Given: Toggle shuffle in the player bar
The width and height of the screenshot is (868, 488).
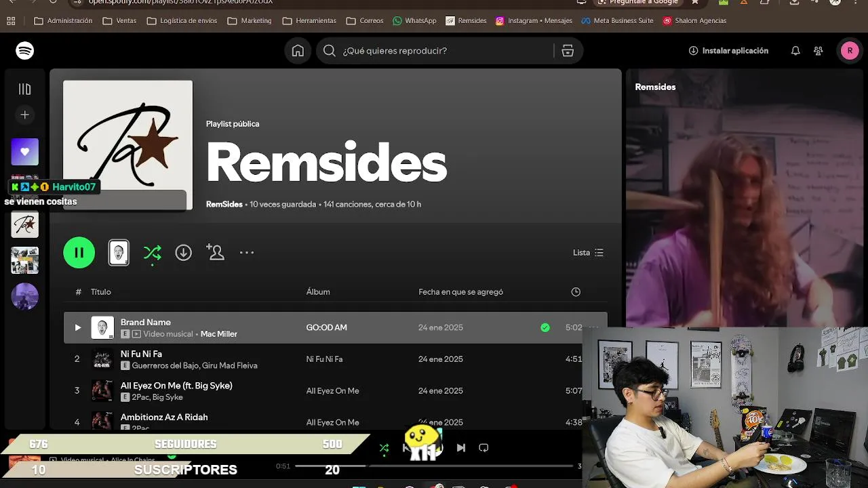Looking at the screenshot, I should 384,448.
